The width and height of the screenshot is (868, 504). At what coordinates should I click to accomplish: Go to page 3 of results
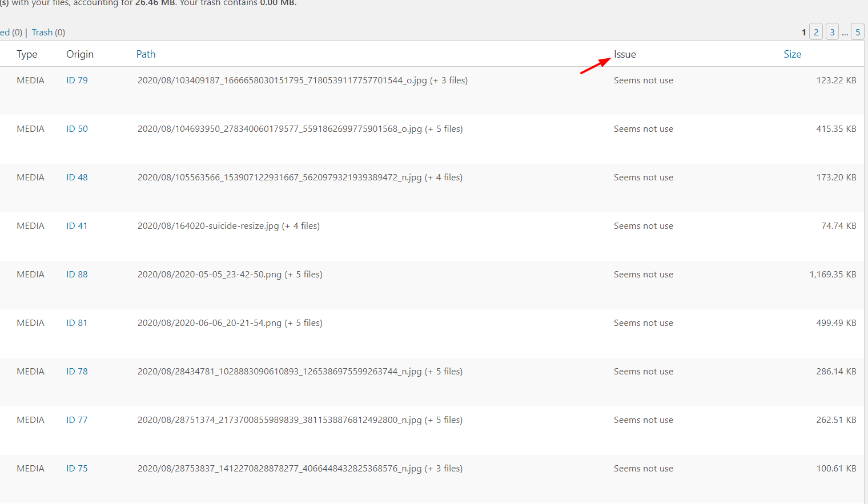coord(832,32)
